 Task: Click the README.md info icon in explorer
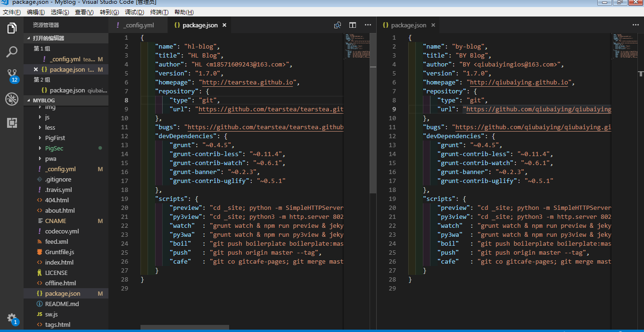40,304
